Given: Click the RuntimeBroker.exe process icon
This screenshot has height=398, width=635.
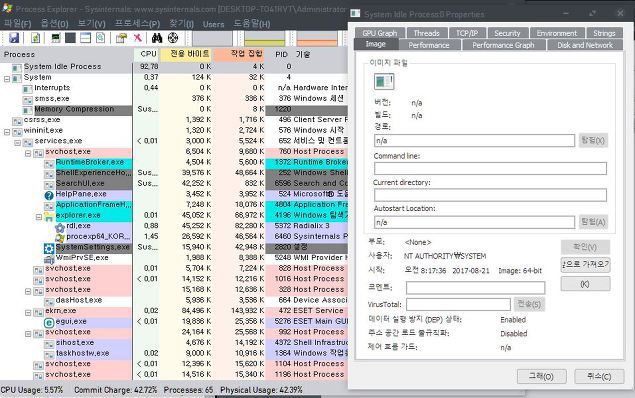Looking at the screenshot, I should pyautogui.click(x=49, y=164).
